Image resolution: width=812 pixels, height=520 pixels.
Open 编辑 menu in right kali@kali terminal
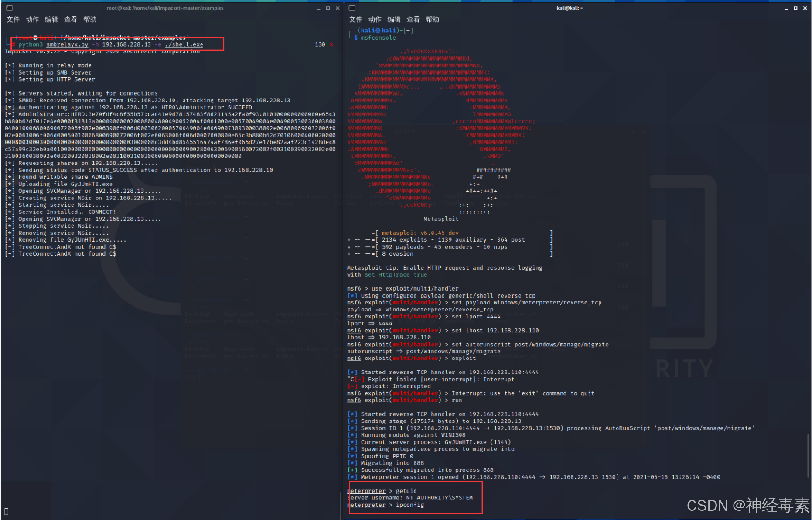click(x=394, y=19)
